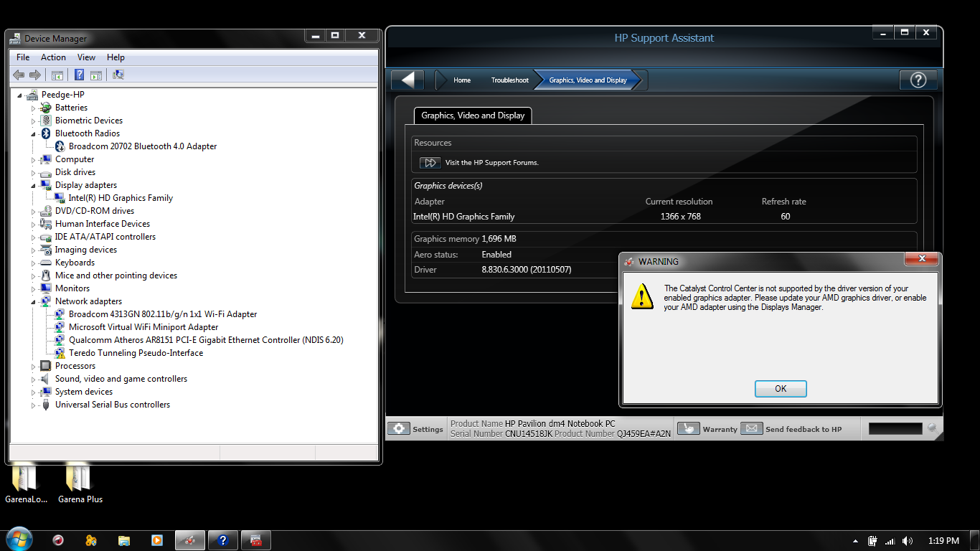Click the Back navigation arrow in Device Manager

19,75
